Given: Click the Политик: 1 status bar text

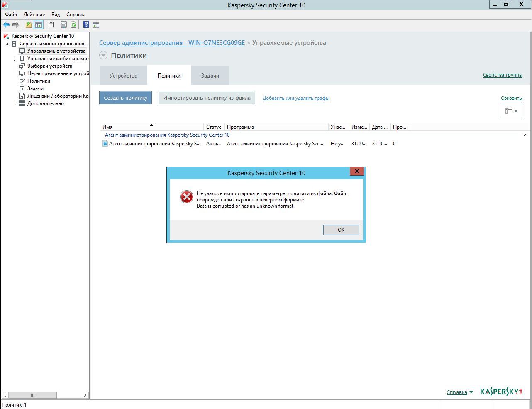Looking at the screenshot, I should pyautogui.click(x=14, y=405).
